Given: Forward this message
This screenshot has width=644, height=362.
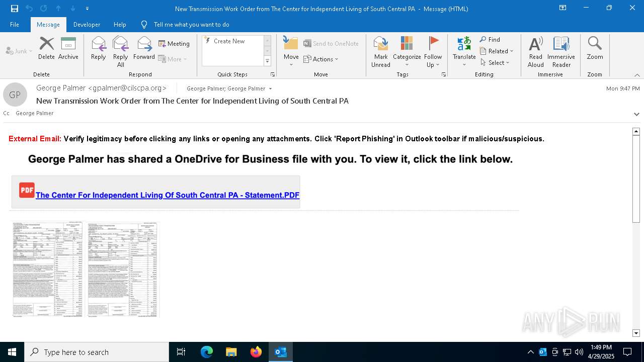Looking at the screenshot, I should (x=144, y=49).
